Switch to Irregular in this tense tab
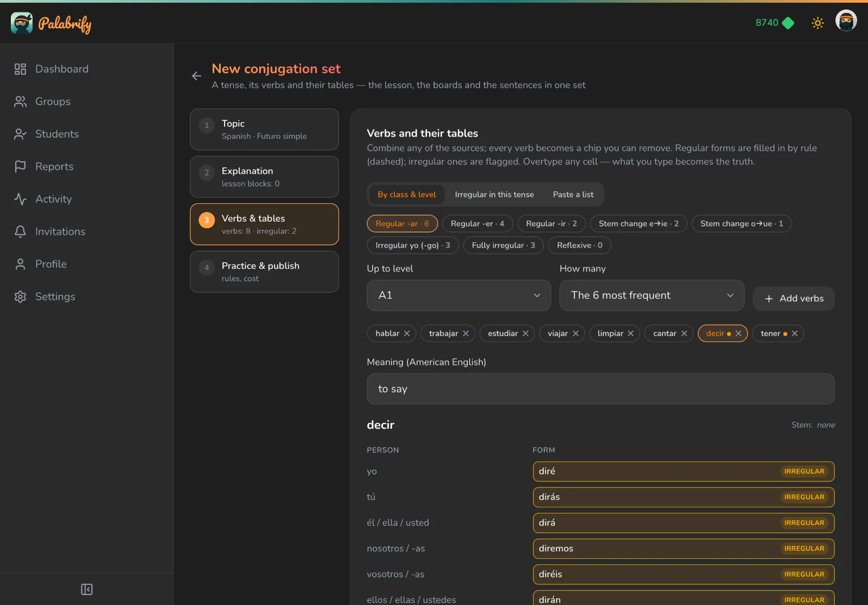The image size is (868, 605). [494, 195]
